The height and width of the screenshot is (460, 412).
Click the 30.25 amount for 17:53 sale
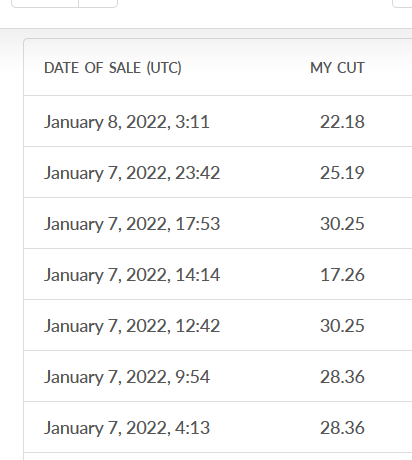pos(342,224)
